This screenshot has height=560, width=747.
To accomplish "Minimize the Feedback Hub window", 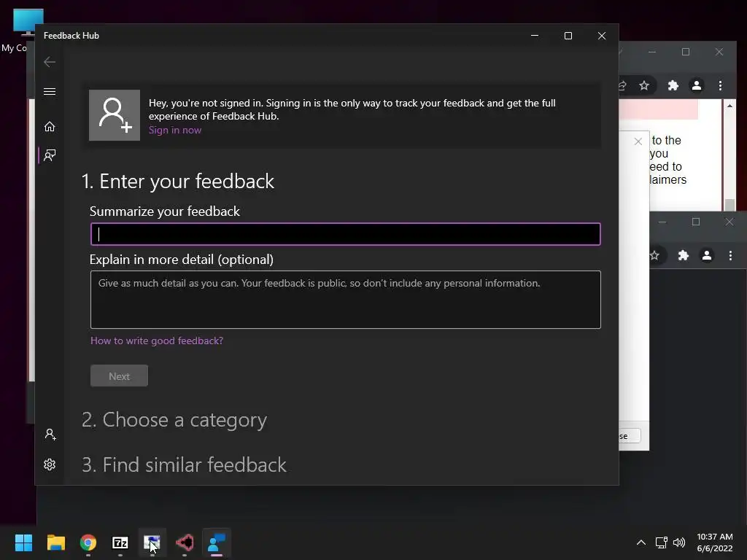I will 535,36.
